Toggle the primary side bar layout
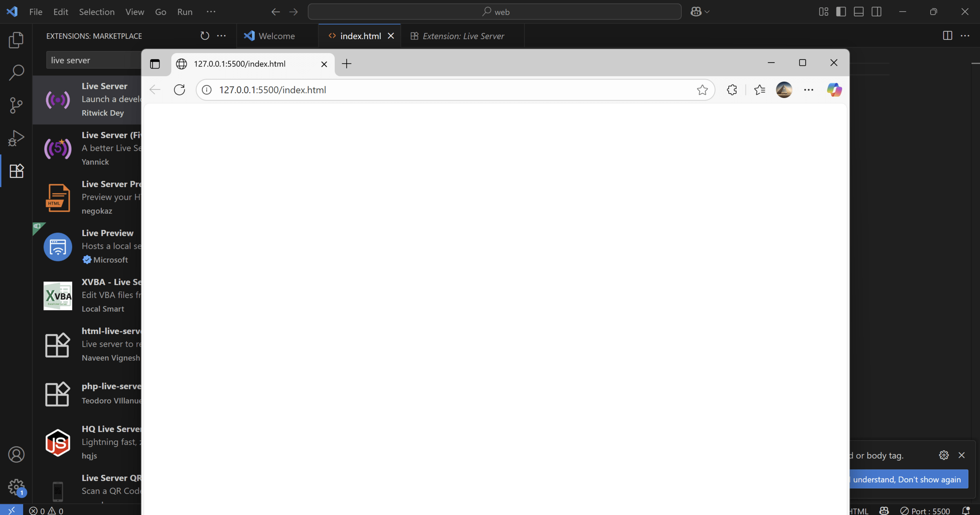The width and height of the screenshot is (980, 515). pos(841,12)
